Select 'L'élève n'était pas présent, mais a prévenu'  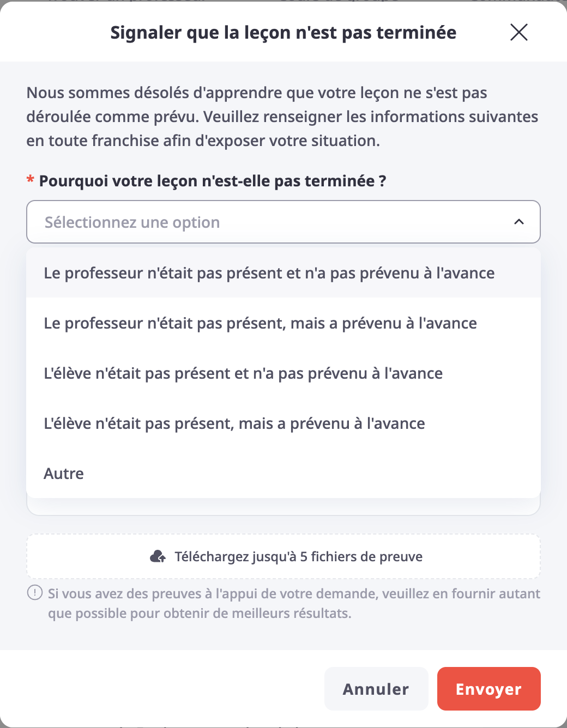pos(283,423)
